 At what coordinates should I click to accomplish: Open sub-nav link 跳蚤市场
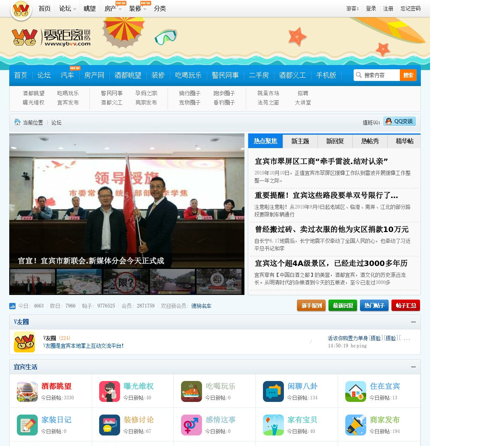pyautogui.click(x=268, y=93)
